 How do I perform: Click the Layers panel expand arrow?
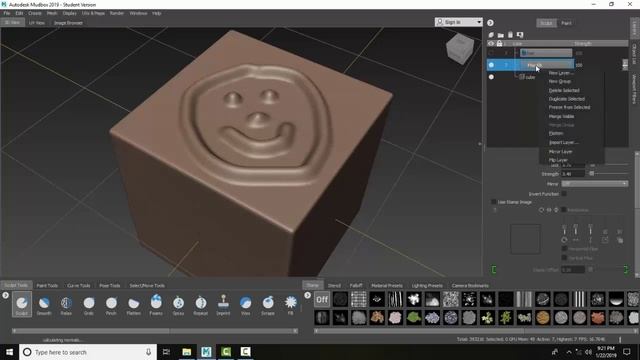point(490,23)
